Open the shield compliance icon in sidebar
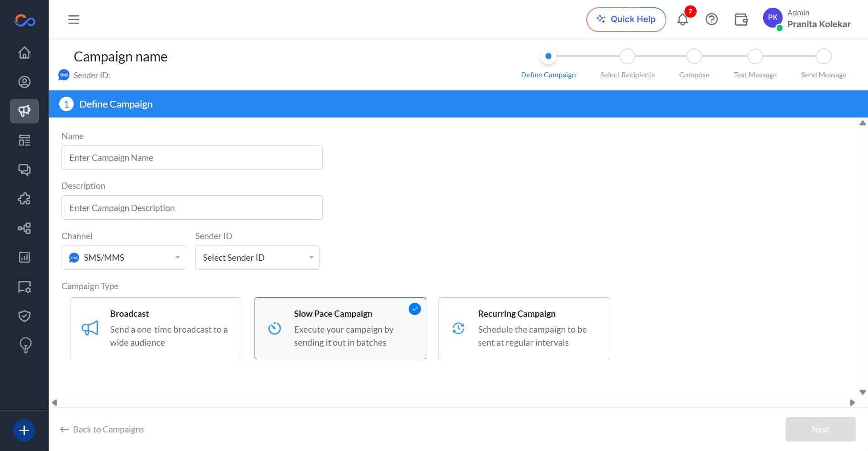The width and height of the screenshot is (868, 451). tap(24, 316)
